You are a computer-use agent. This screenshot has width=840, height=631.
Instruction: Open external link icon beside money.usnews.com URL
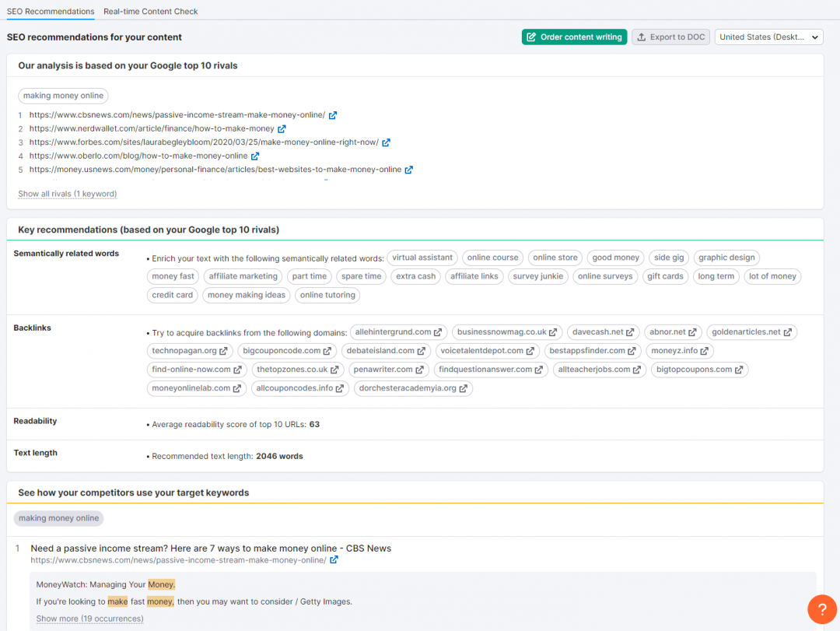[409, 170]
